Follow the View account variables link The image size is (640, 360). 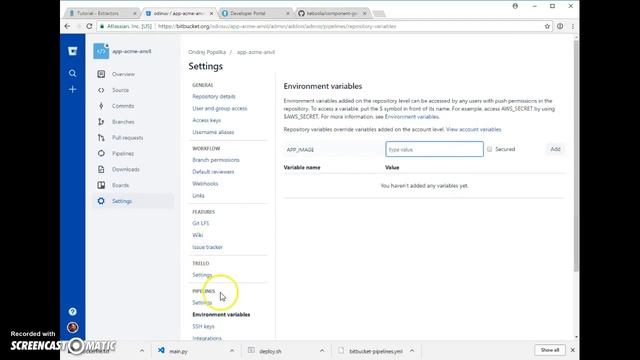[473, 129]
